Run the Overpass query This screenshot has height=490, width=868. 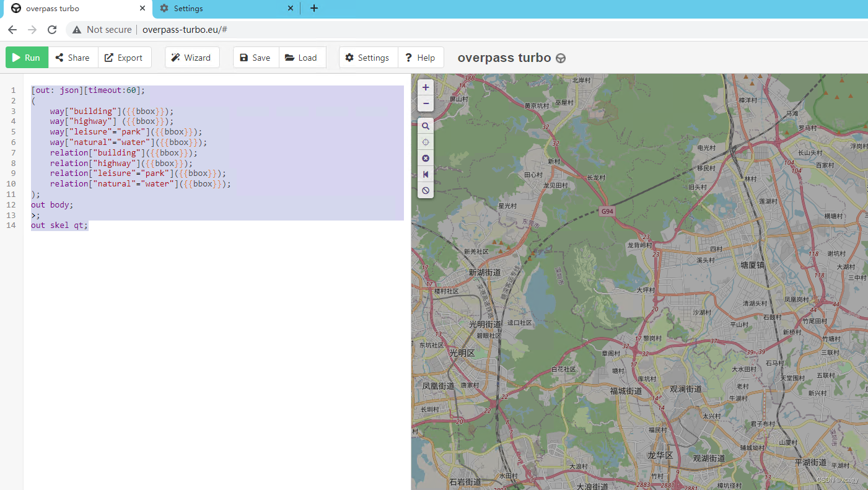pyautogui.click(x=27, y=57)
